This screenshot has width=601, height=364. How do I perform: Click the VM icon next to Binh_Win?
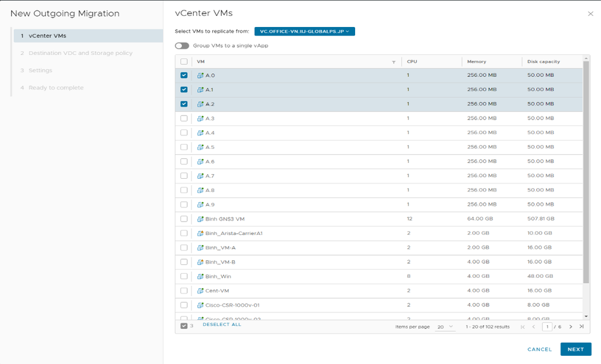[200, 277]
